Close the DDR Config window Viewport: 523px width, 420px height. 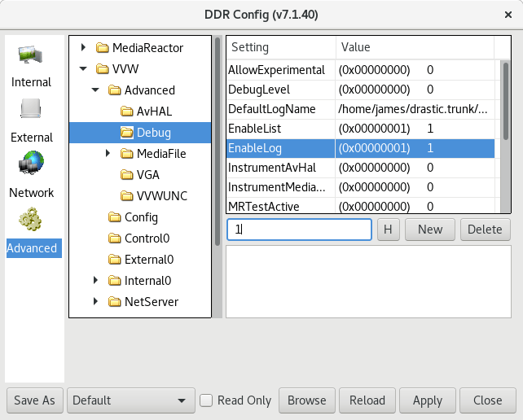click(508, 15)
